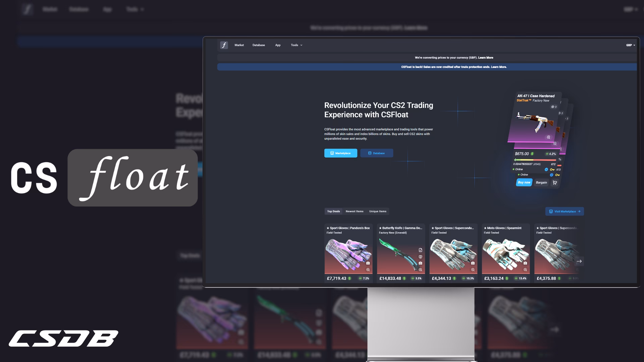Screen dimensions: 644x362
Task: Click the '★ Butterfly Knife | Gamma Do...' title
Action: [400, 228]
